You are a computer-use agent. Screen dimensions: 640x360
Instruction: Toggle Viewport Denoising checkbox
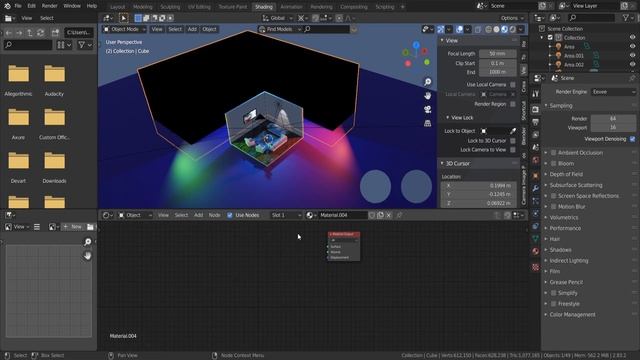[x=632, y=139]
